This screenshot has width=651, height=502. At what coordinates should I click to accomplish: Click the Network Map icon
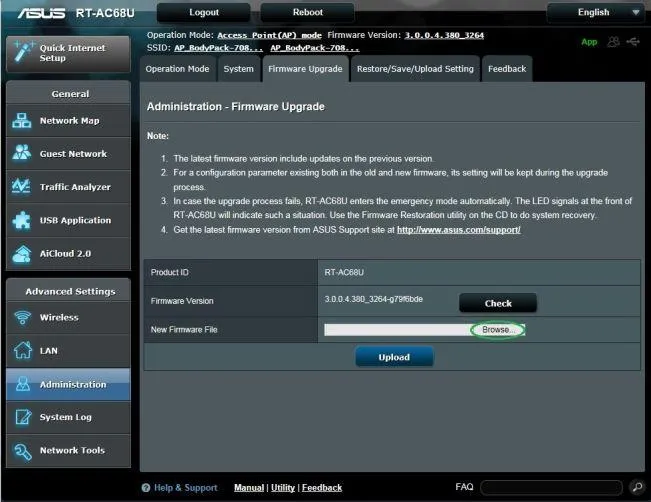pyautogui.click(x=22, y=121)
